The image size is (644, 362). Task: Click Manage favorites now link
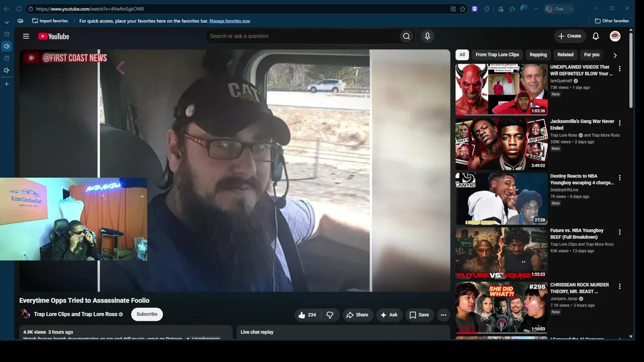click(x=229, y=21)
